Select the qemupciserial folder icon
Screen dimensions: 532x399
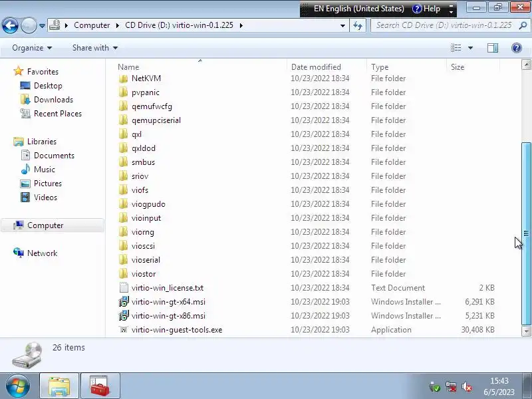coord(123,120)
